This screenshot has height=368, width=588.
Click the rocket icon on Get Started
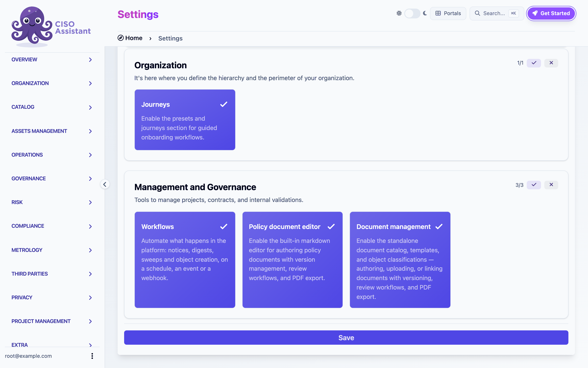tap(535, 13)
